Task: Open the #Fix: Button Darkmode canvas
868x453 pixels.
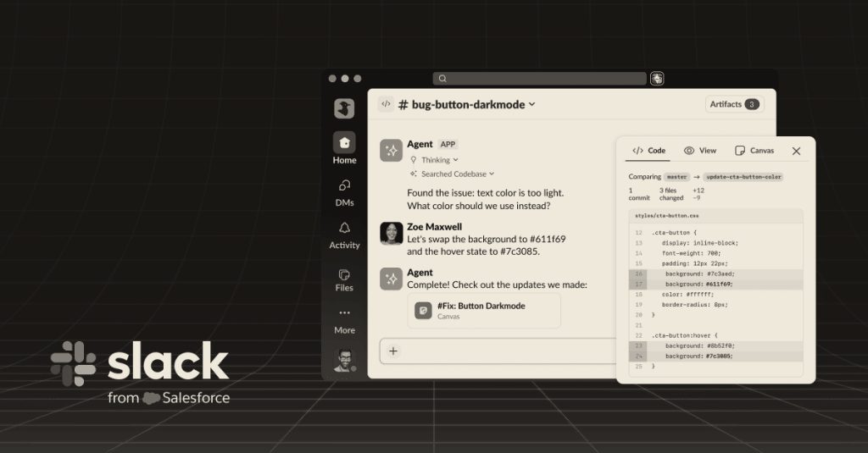Action: (x=484, y=311)
